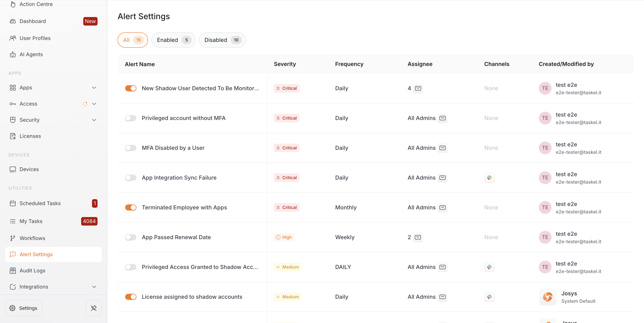Enable App Integration Sync Failure toggle
The height and width of the screenshot is (323, 644).
click(x=131, y=178)
